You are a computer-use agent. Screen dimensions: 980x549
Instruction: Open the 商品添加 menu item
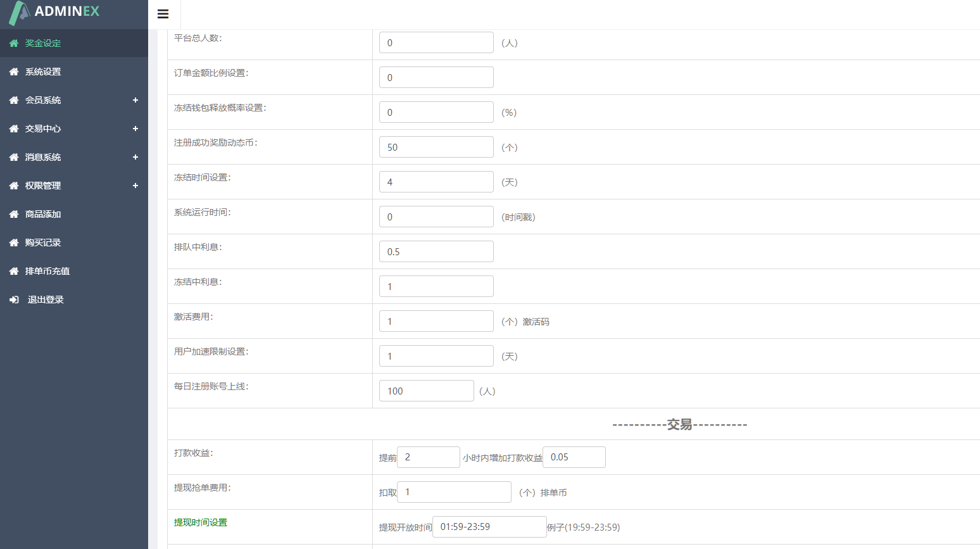(43, 214)
